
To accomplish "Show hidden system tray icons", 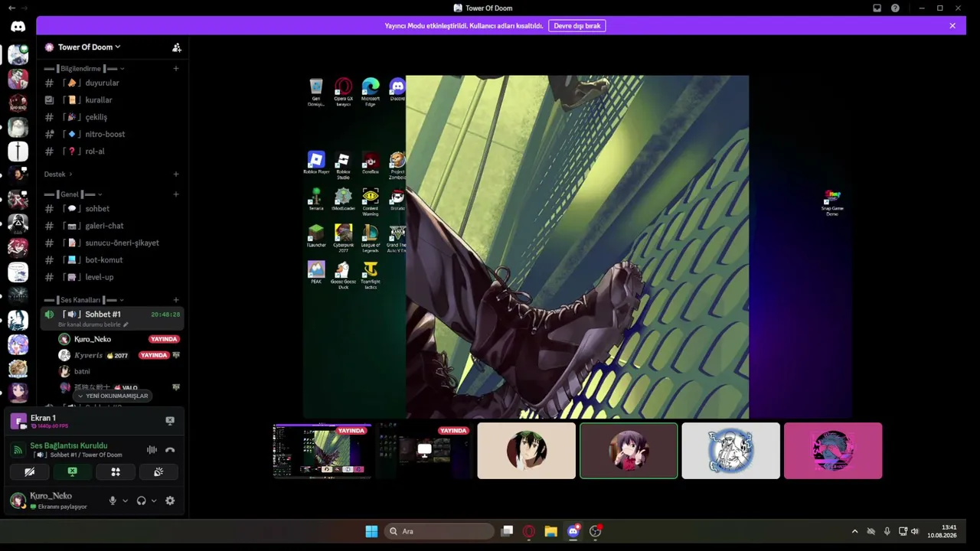I will [854, 531].
